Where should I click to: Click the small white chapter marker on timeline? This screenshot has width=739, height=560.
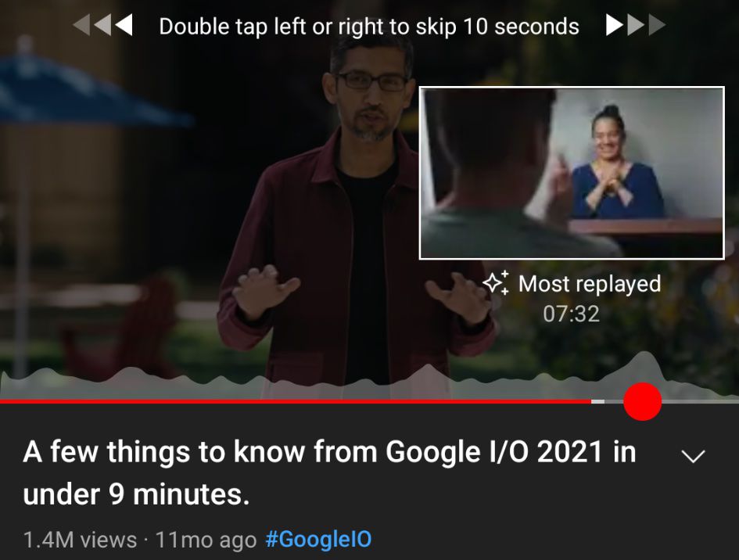(x=597, y=401)
